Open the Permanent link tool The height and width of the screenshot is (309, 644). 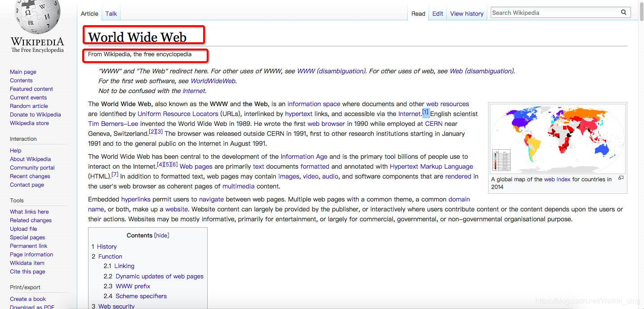tap(28, 246)
